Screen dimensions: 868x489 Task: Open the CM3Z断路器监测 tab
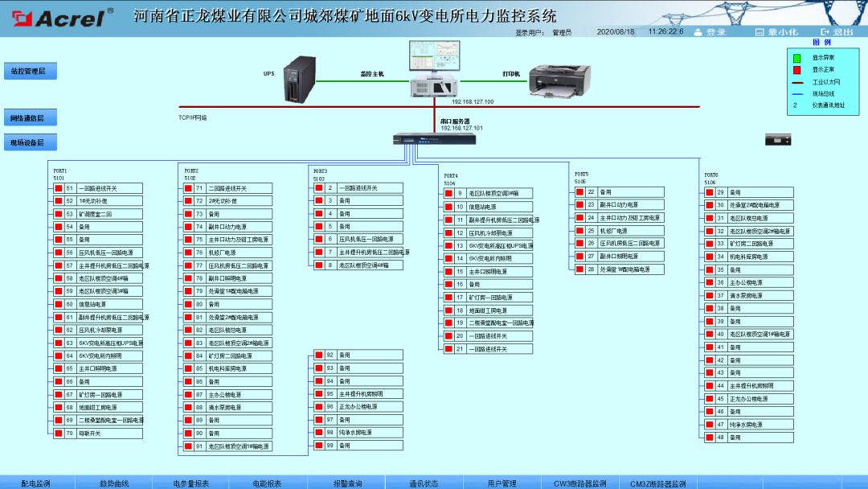657,483
